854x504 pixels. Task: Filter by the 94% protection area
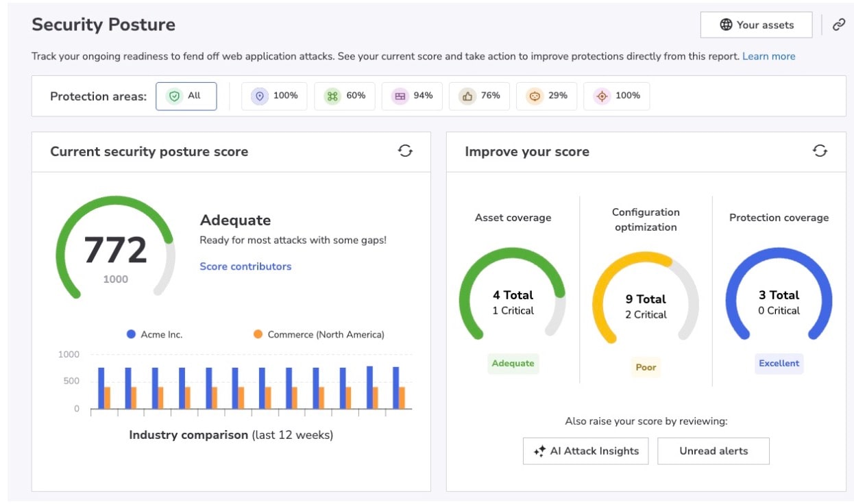[x=412, y=96]
